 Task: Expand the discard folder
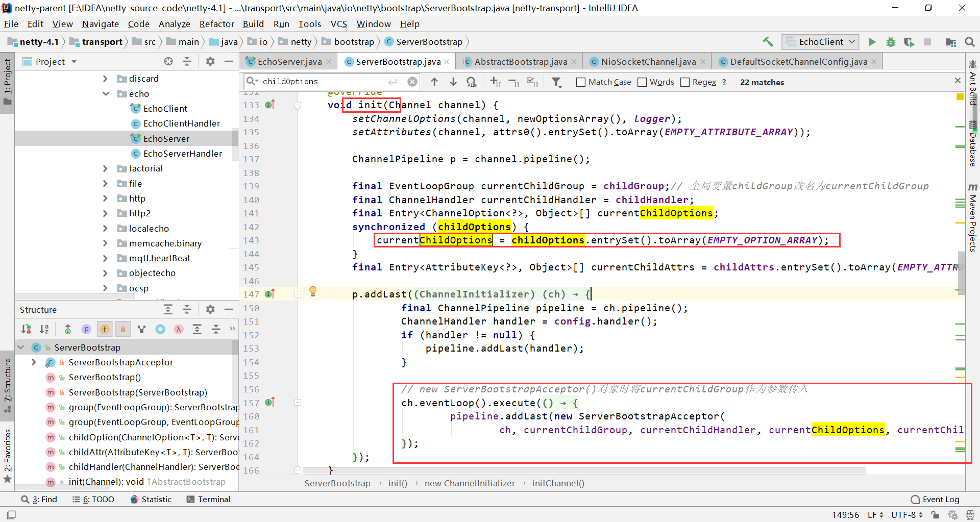point(106,79)
